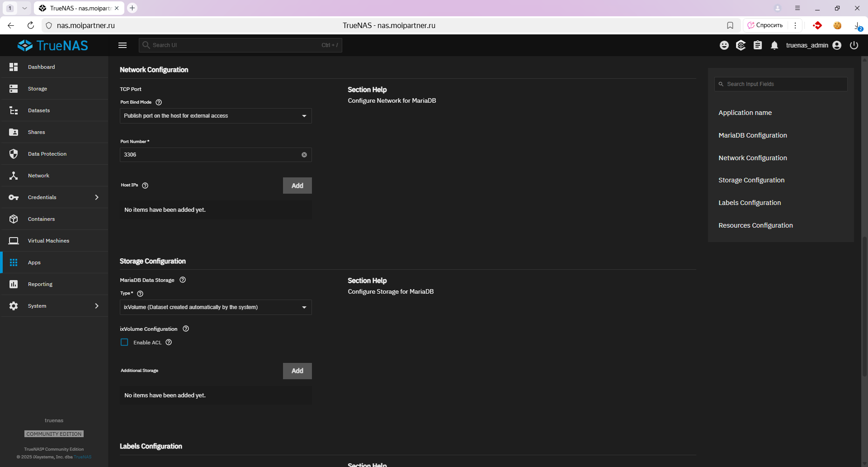868x467 pixels.
Task: Toggle the hamburger sidebar menu icon
Action: click(123, 45)
